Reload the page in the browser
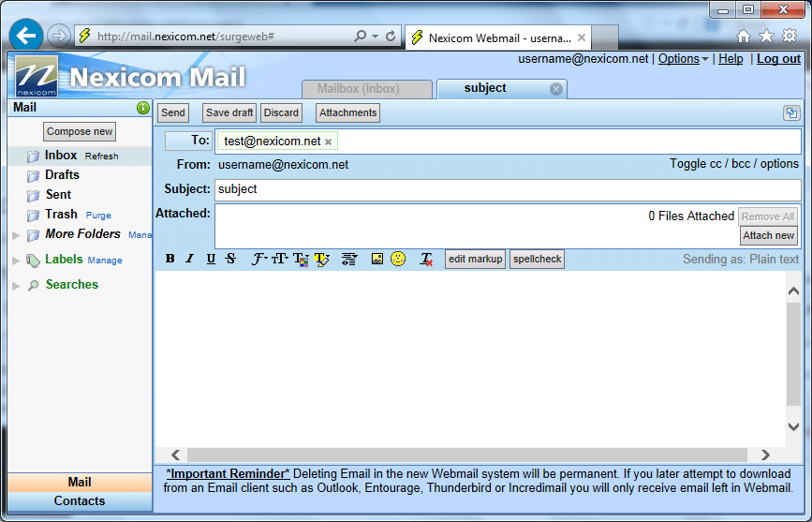 391,36
